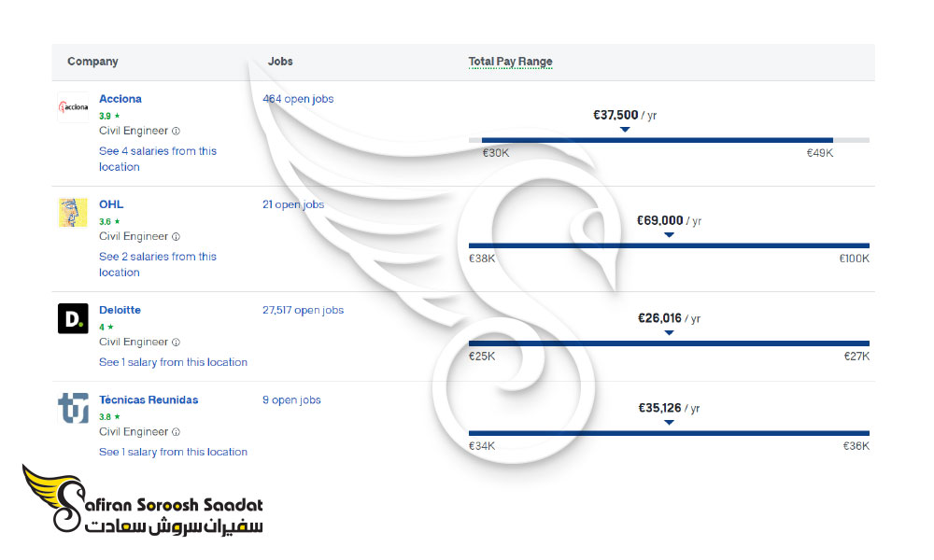Click the Deloitte company logo
934x560 pixels.
point(73,318)
